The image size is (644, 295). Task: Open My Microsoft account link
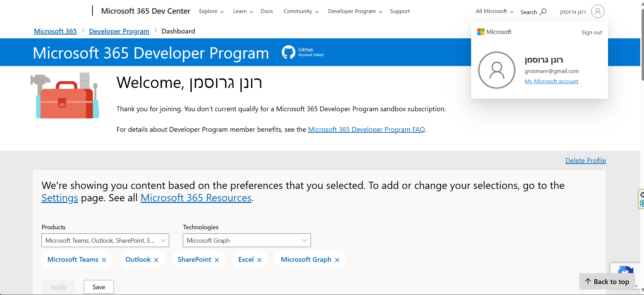point(551,81)
